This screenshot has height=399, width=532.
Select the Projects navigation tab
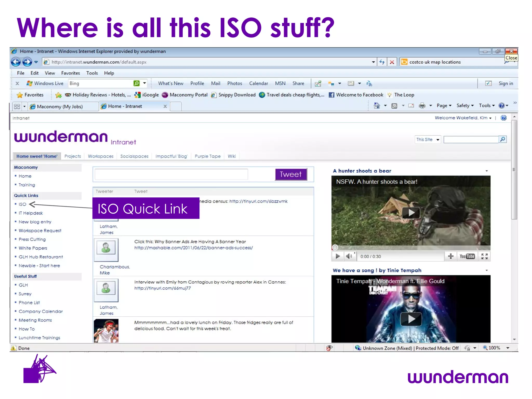coord(72,156)
